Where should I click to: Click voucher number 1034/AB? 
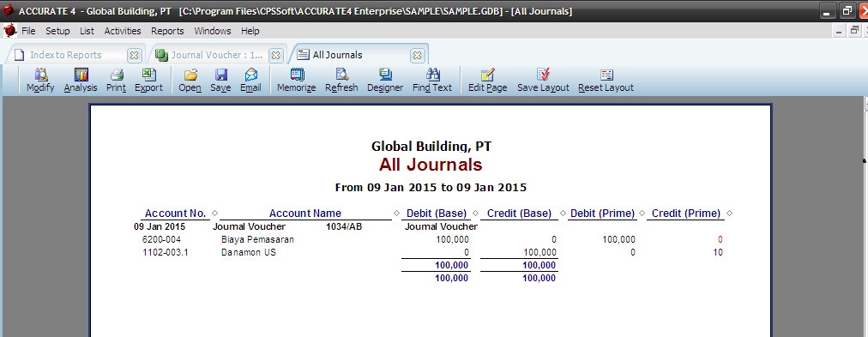coord(344,226)
